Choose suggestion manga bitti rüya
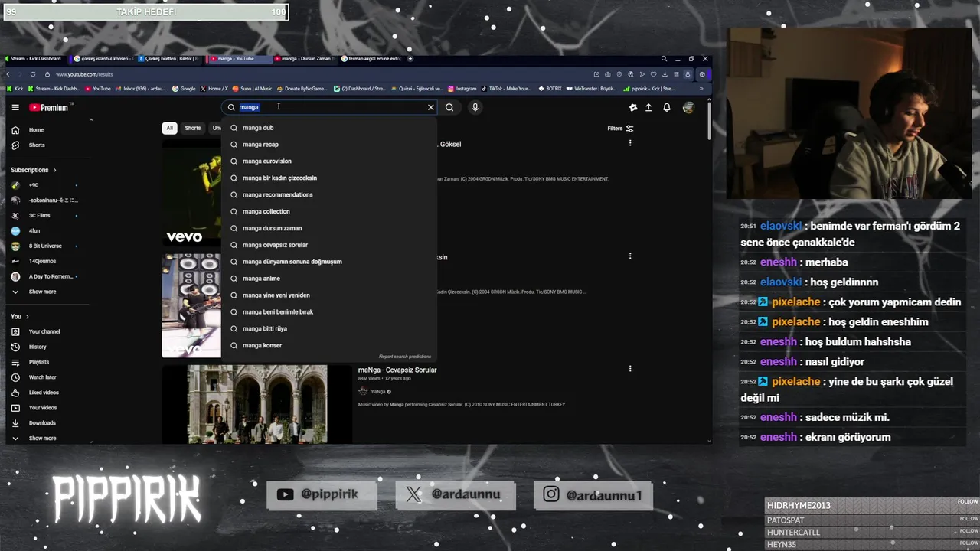Image resolution: width=980 pixels, height=551 pixels. click(329, 329)
